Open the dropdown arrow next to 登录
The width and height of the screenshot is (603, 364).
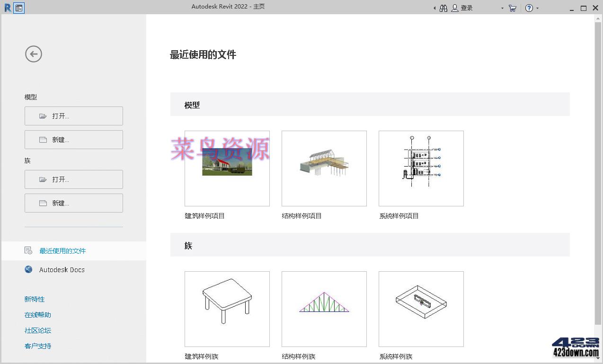click(502, 9)
